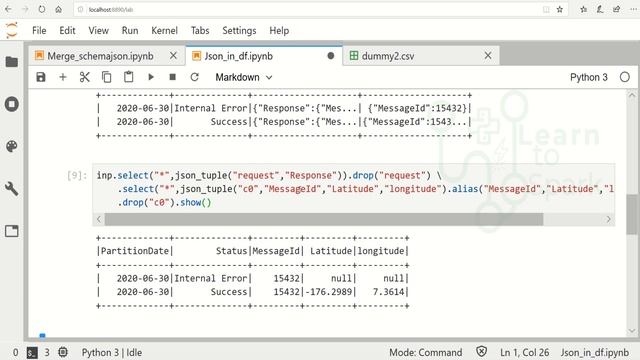Open the Edit menu

click(x=67, y=31)
